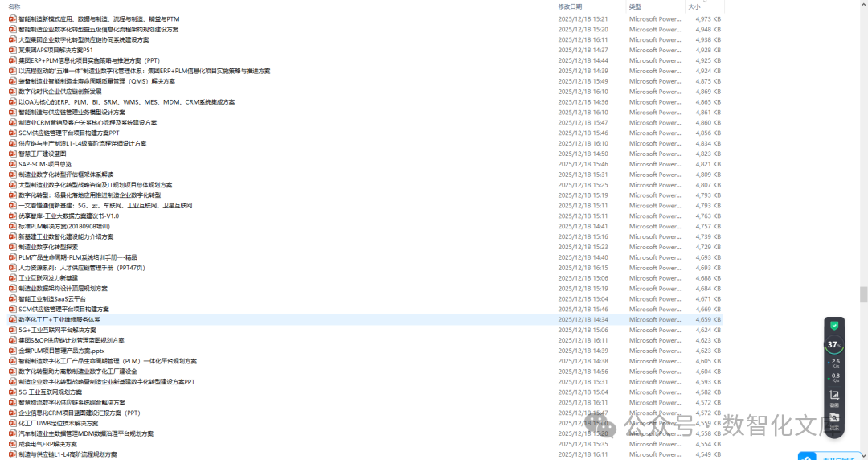Image resolution: width=868 pixels, height=460 pixels.
Task: Click file icon beside 5G 工业互联网规划方案
Action: (x=13, y=392)
